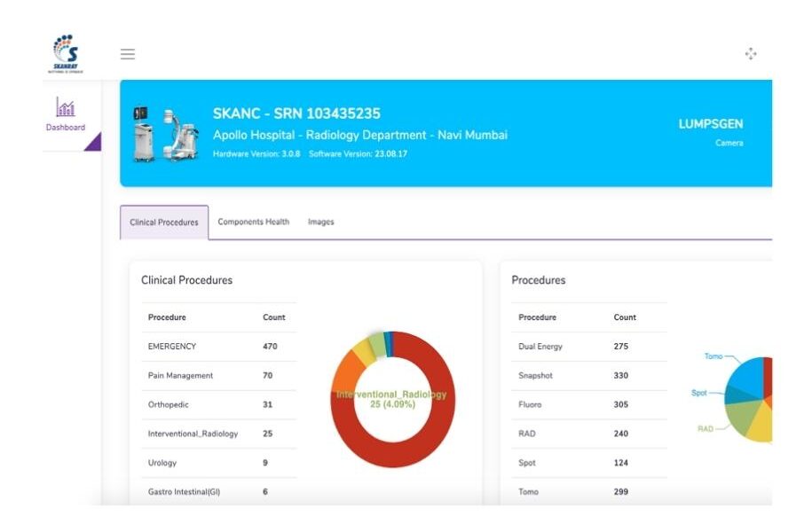Select the Clinical Procedures tab
The width and height of the screenshot is (812, 532).
pos(164,223)
